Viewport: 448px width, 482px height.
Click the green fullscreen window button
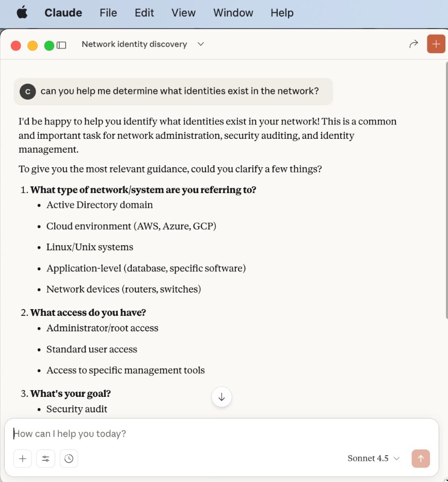tap(49, 45)
